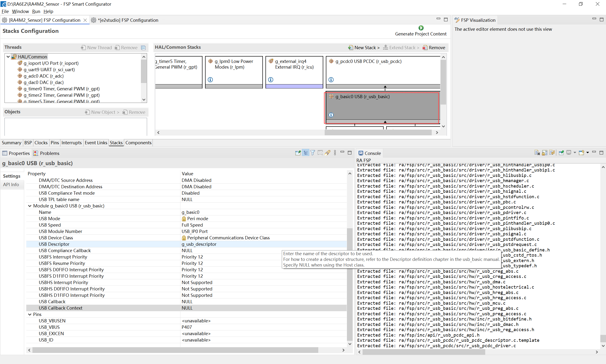This screenshot has height=364, width=606.
Task: Switch to the Clocks tab
Action: [x=41, y=143]
